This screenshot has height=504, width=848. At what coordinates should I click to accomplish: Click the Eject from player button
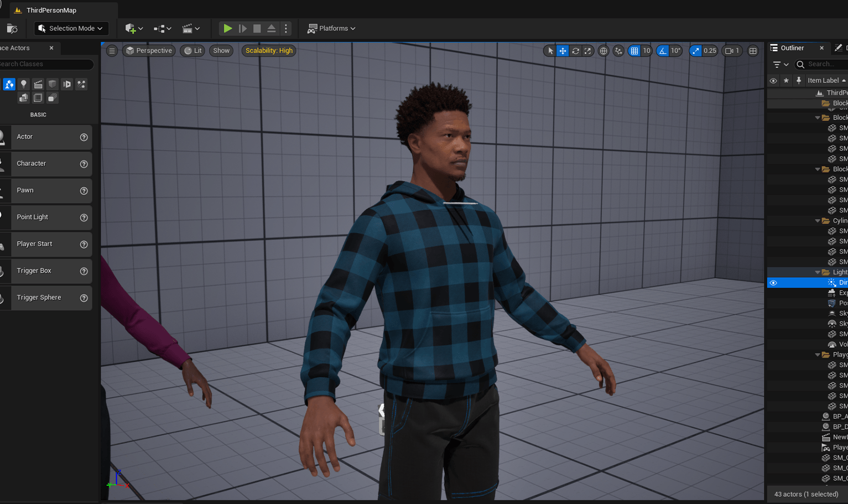point(271,28)
